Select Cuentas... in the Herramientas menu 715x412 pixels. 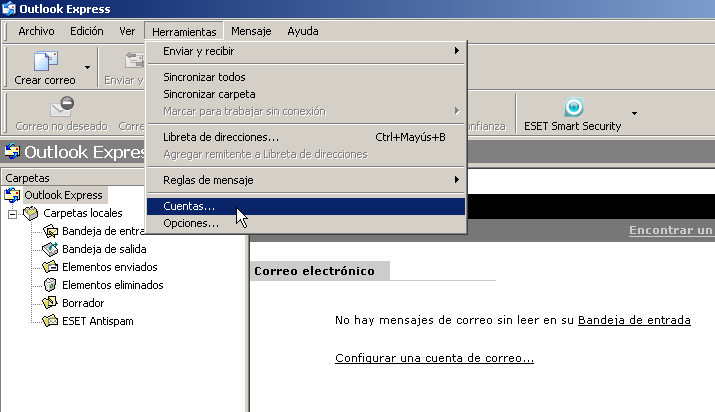306,206
